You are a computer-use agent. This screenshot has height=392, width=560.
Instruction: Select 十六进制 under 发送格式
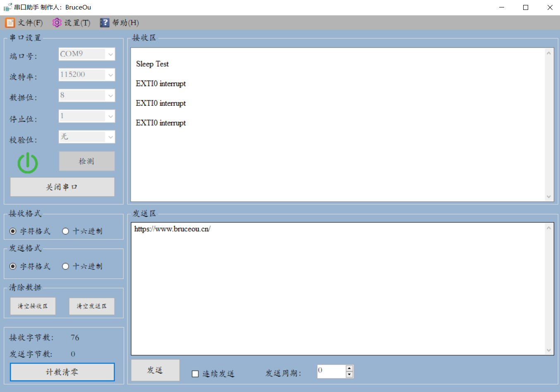point(82,266)
